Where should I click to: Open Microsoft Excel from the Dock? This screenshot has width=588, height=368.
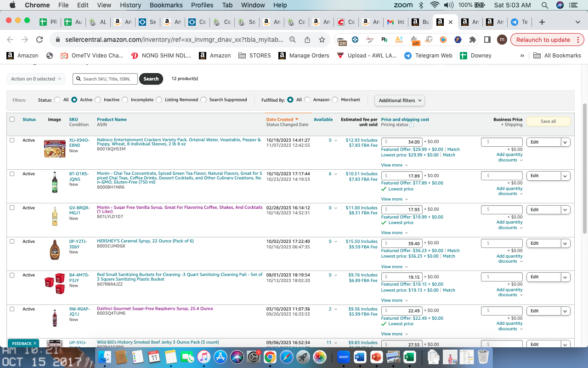pyautogui.click(x=409, y=357)
